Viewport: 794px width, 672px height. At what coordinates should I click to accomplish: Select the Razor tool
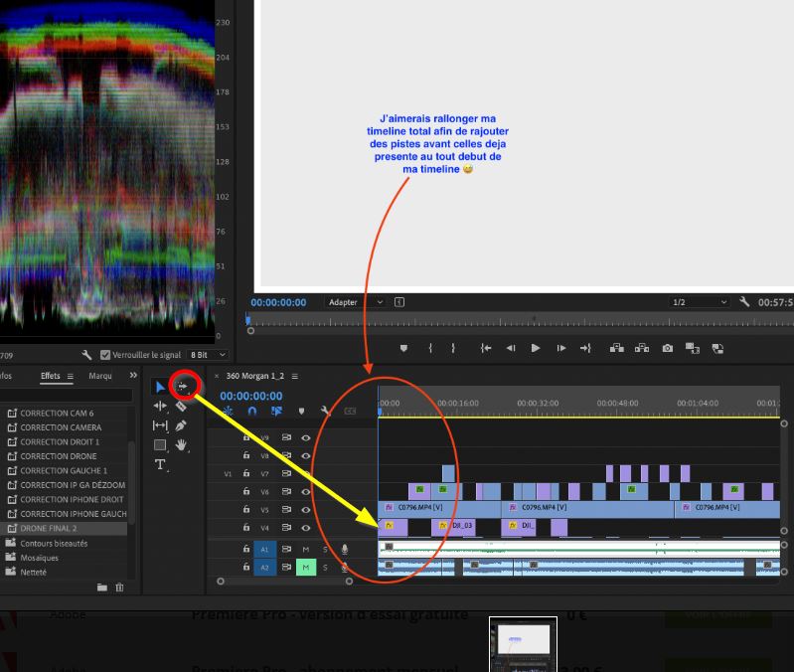coord(181,406)
